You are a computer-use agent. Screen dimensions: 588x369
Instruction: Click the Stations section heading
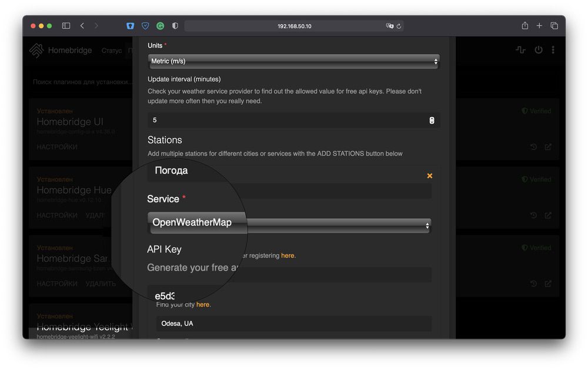tap(165, 140)
